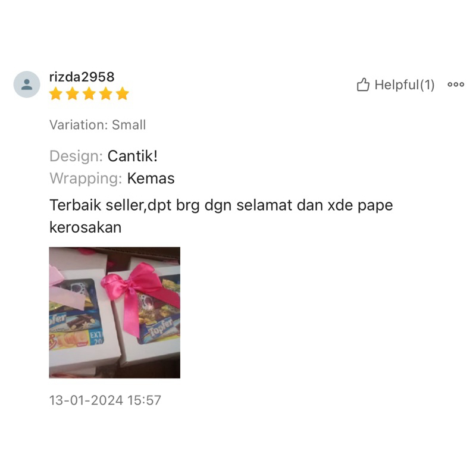This screenshot has width=476, height=476.
Task: Click the second rating star
Action: [73, 93]
